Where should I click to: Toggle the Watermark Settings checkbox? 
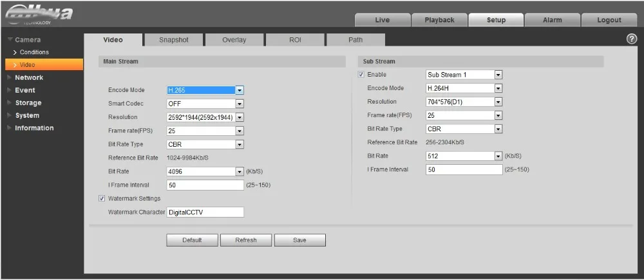(x=102, y=198)
